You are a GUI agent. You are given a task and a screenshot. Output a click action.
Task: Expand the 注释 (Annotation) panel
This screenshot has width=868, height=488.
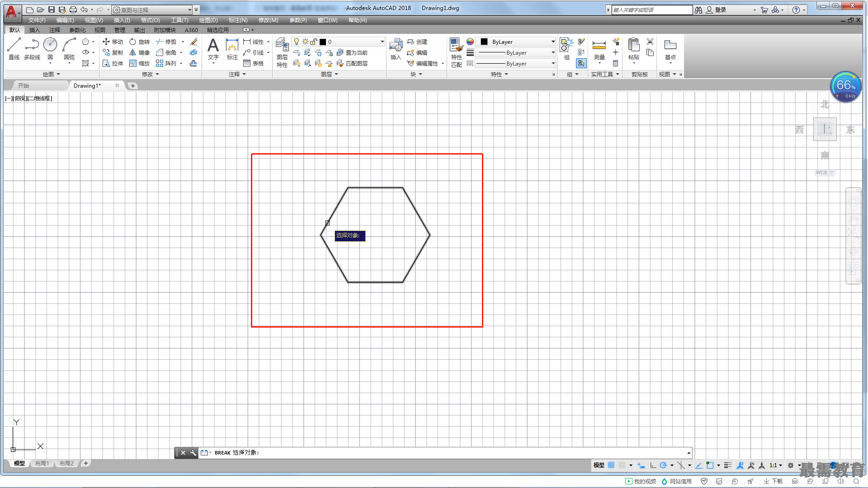[x=237, y=74]
